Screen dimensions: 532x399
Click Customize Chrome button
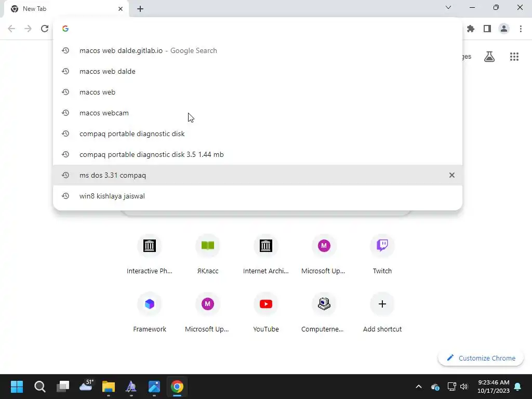point(481,358)
